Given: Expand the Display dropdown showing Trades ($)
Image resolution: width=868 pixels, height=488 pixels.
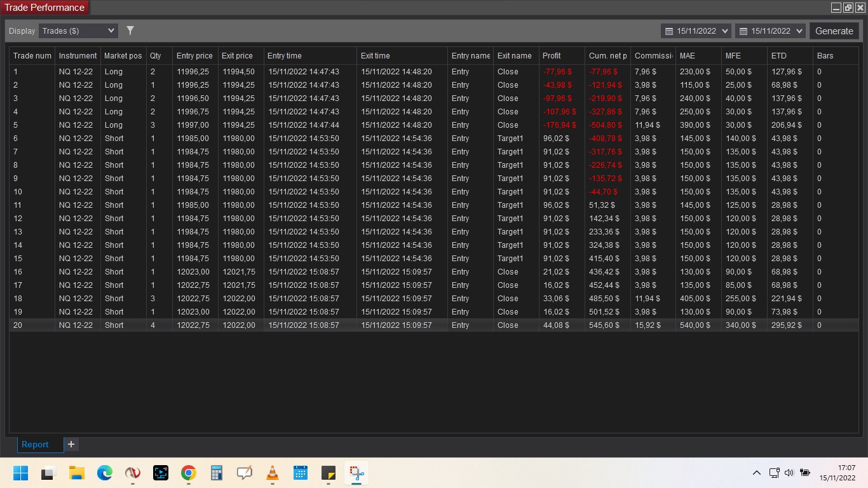Looking at the screenshot, I should tap(78, 30).
